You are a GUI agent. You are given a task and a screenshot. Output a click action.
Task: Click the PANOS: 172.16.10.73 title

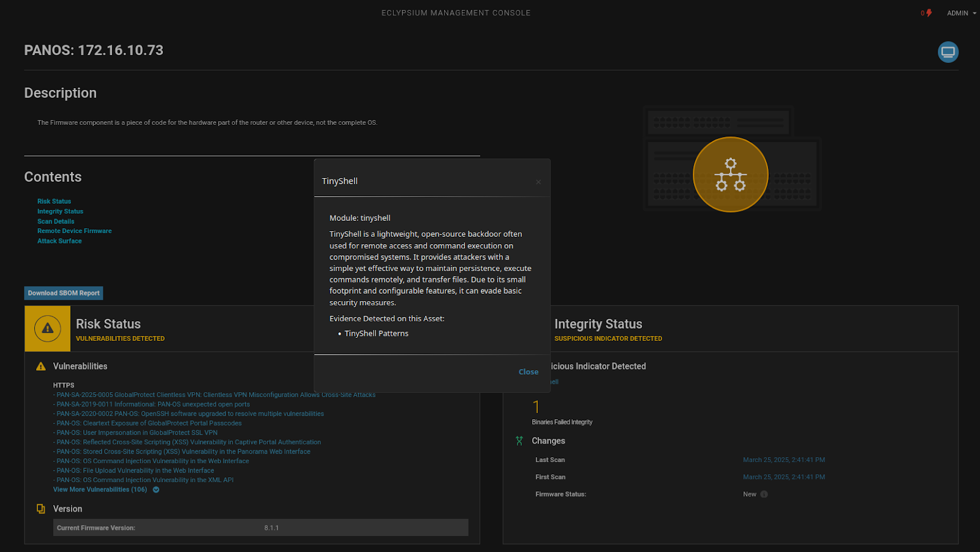click(x=94, y=50)
